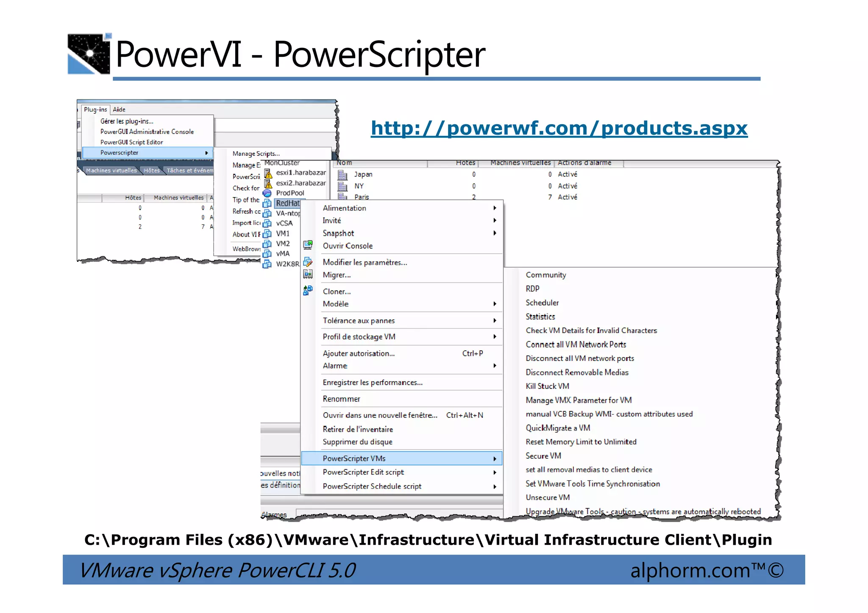Viewport: 868px width, 613px height.
Task: Run Manage VMX Parameter for VM
Action: click(579, 400)
